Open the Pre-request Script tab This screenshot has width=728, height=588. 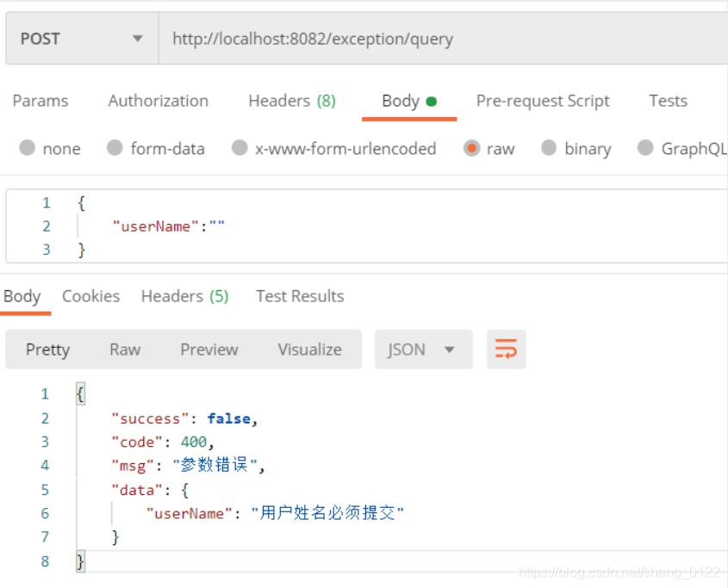click(543, 101)
